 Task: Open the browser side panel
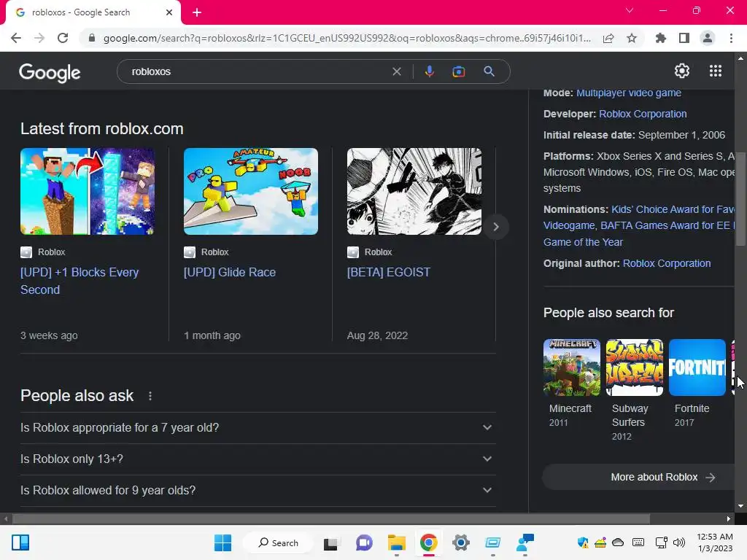click(x=684, y=38)
